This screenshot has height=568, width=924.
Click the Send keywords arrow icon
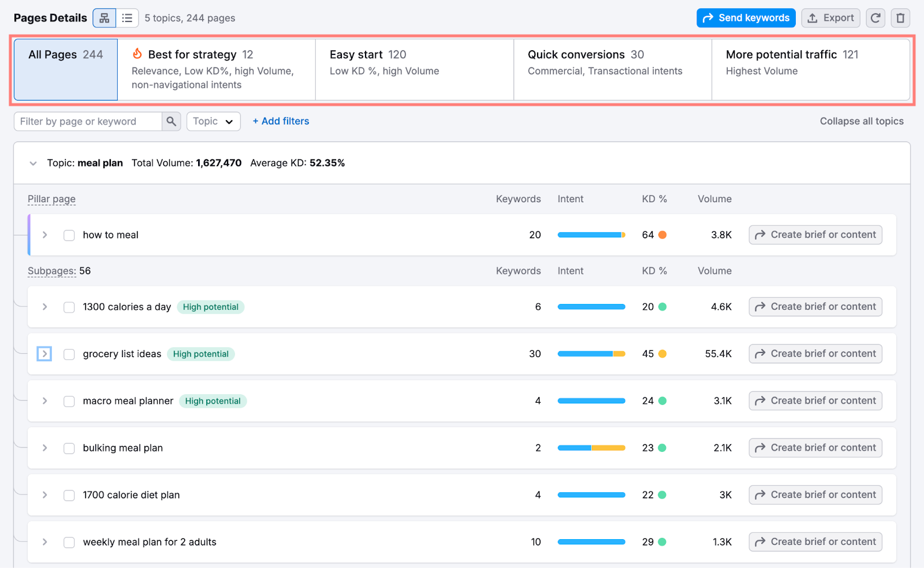pyautogui.click(x=707, y=18)
